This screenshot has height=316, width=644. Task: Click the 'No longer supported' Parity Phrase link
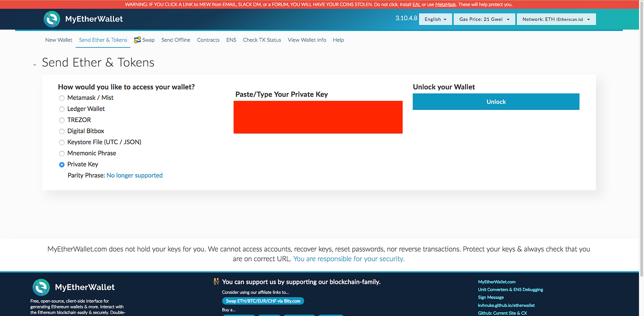[134, 176]
